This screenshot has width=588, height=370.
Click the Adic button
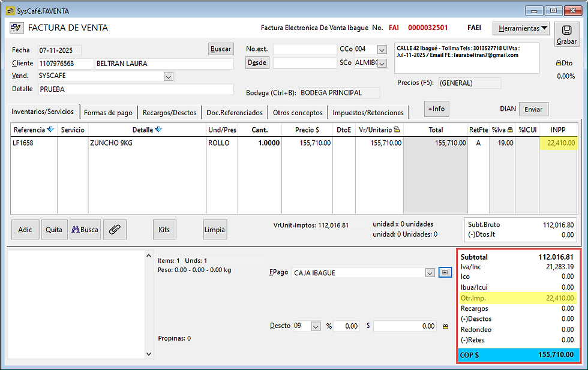(25, 230)
